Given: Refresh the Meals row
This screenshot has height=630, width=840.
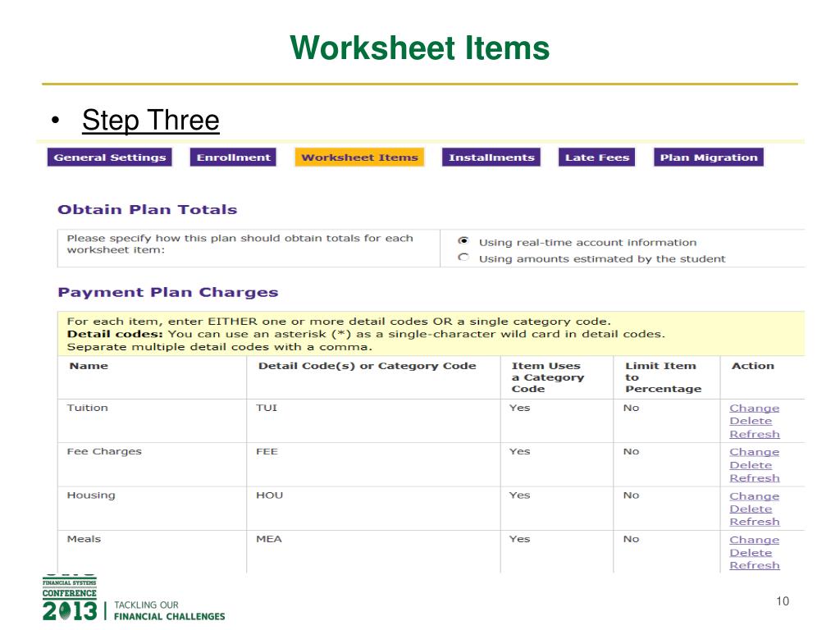Looking at the screenshot, I should tap(755, 566).
